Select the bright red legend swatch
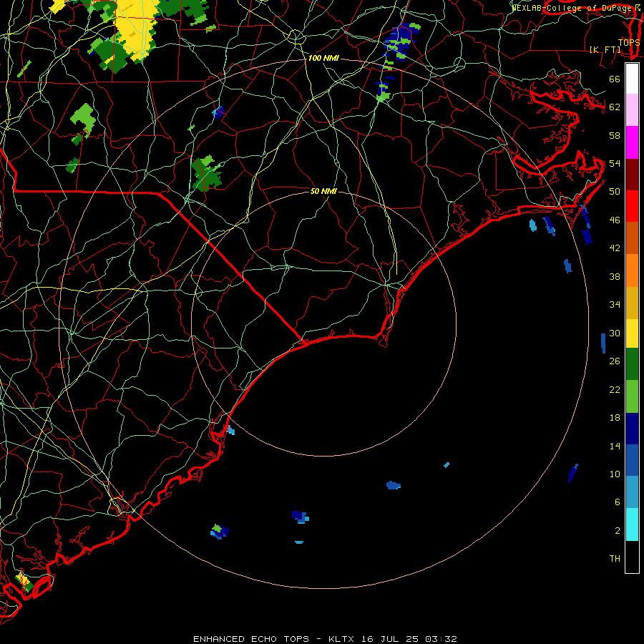This screenshot has height=644, width=644. pyautogui.click(x=632, y=206)
